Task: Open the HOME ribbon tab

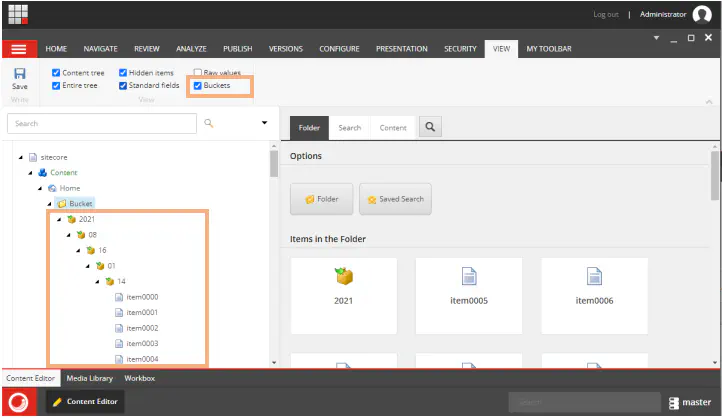Action: pos(56,49)
